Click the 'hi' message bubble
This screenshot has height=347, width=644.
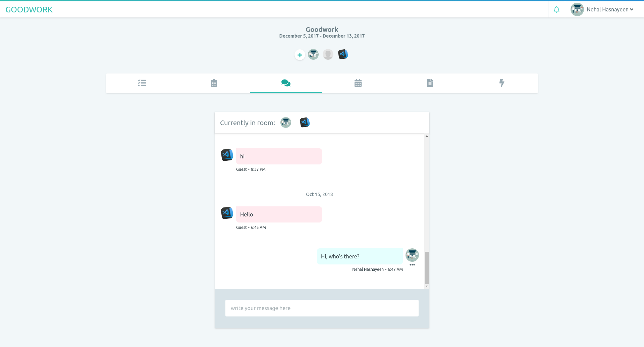[279, 156]
